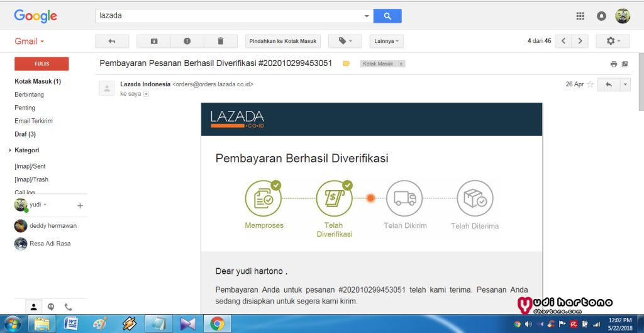644x333 pixels.
Task: Delete this email with the trash icon
Action: 221,41
